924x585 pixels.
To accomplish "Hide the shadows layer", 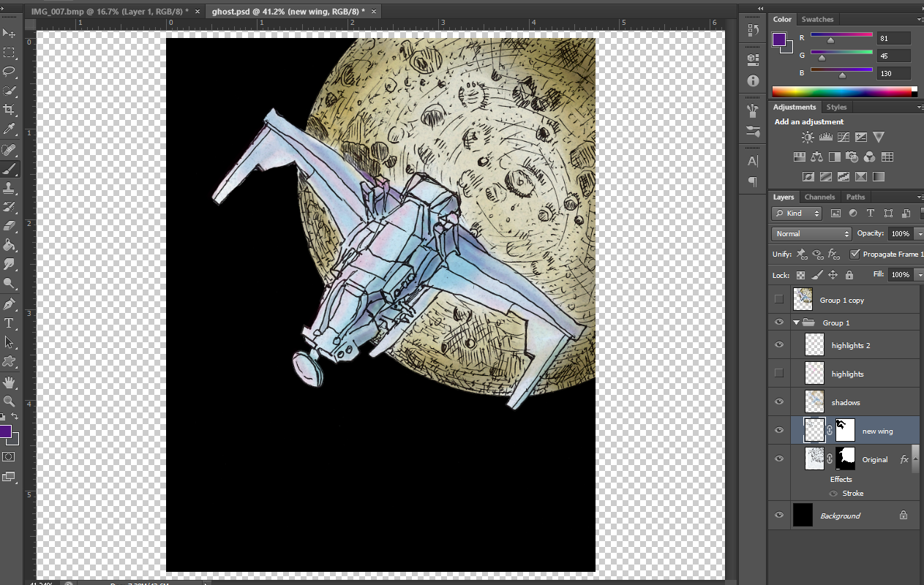I will (x=779, y=401).
